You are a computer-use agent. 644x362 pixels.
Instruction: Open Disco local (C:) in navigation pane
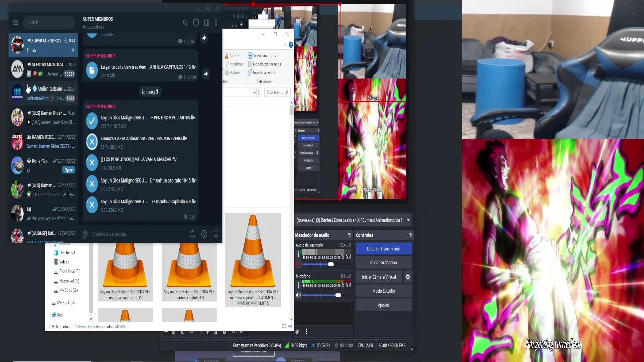pos(66,271)
